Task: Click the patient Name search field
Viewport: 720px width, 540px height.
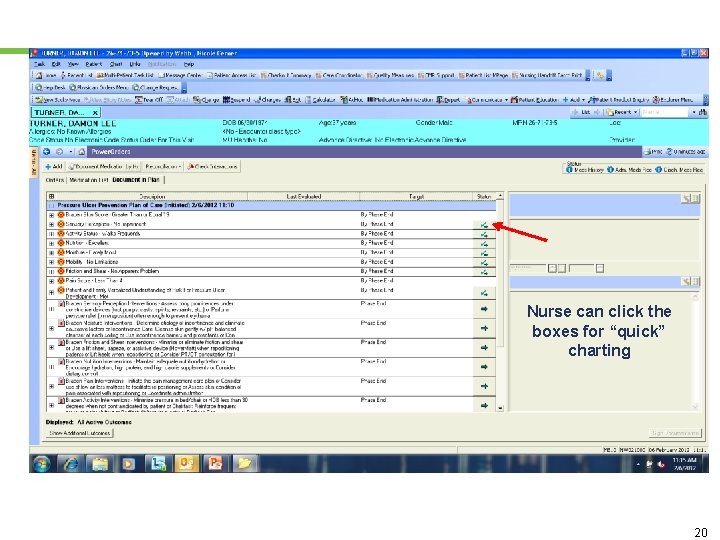Action: tap(664, 112)
